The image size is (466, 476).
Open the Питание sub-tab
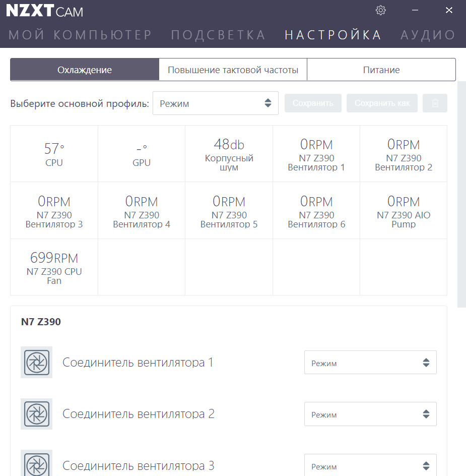(381, 70)
